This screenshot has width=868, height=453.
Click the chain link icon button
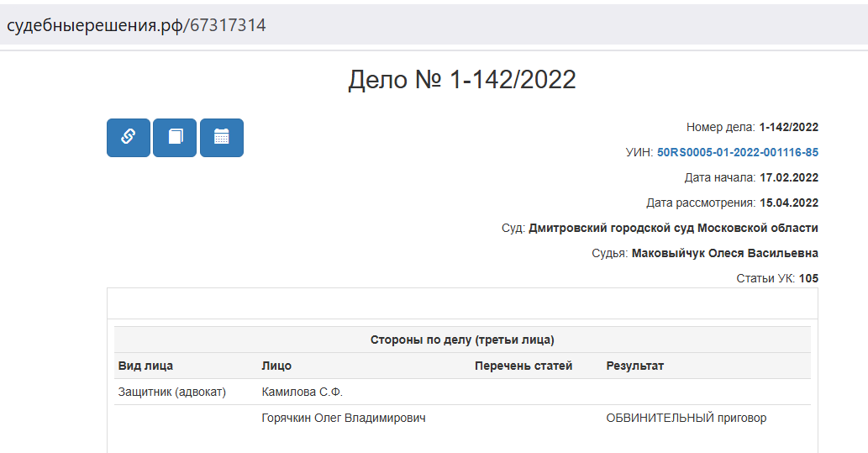pyautogui.click(x=129, y=137)
